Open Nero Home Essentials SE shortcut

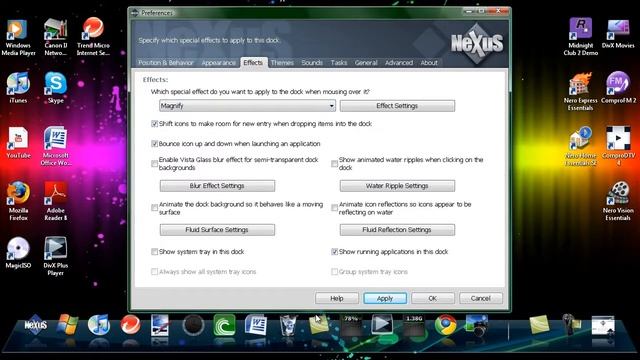(580, 146)
